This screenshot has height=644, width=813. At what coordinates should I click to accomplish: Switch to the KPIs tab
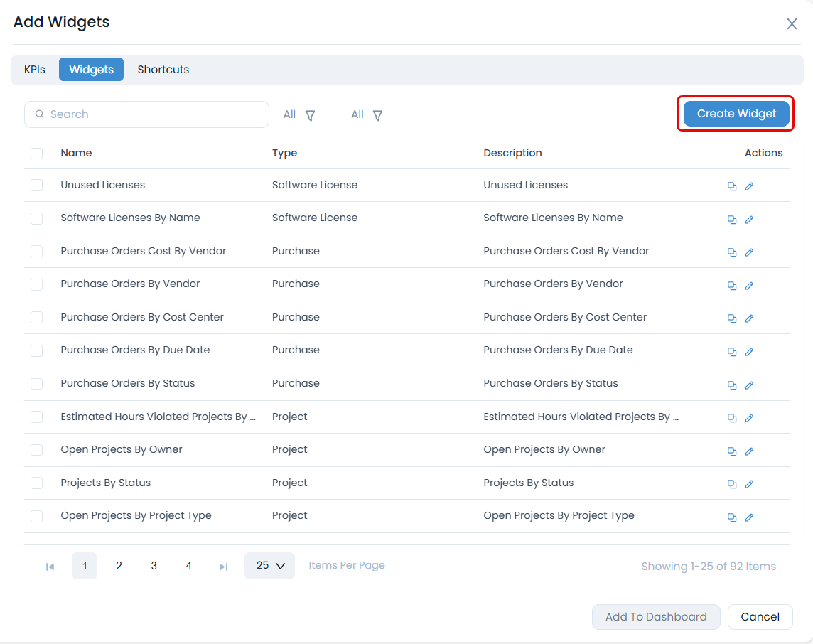click(x=34, y=69)
